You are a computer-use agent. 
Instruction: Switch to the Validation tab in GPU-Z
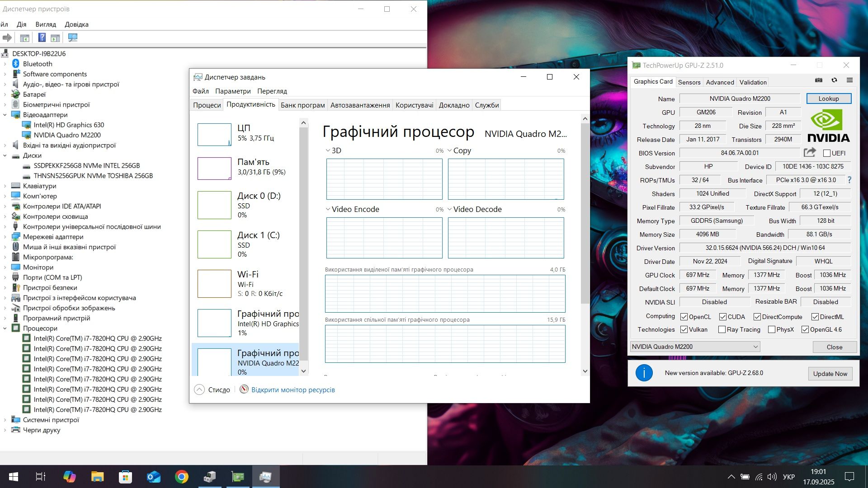click(x=753, y=82)
